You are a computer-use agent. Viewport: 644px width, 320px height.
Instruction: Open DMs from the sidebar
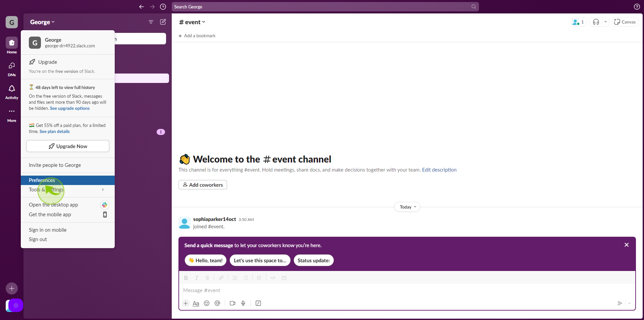coord(12,69)
